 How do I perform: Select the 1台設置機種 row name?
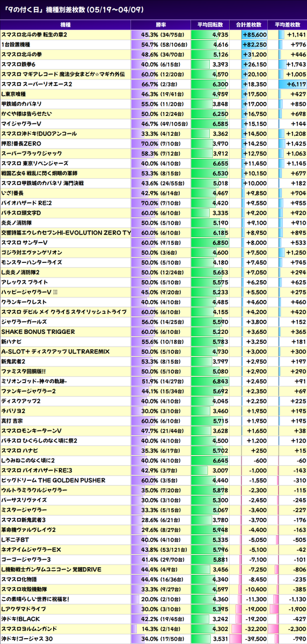[x=16, y=45]
